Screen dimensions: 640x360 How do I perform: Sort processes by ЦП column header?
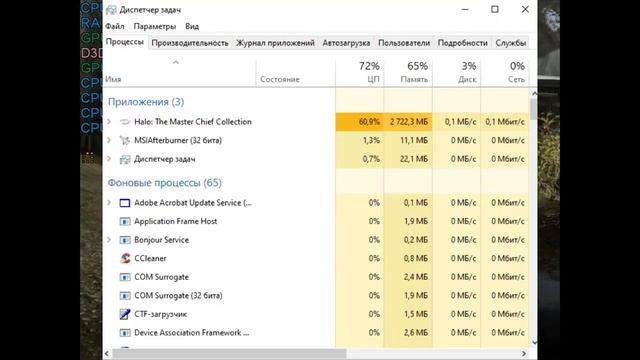point(360,72)
